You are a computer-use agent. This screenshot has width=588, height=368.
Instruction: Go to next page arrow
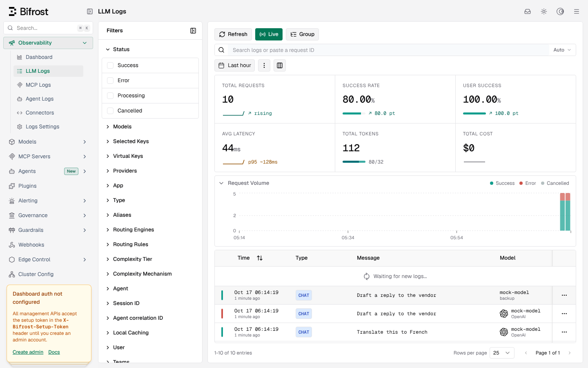570,353
